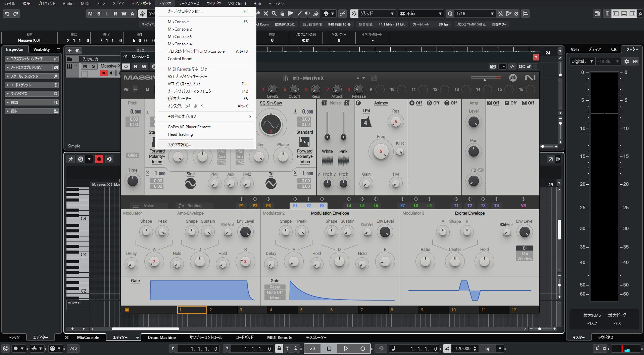644x355 pixels.
Task: Click the Massive X routing icon
Action: point(182,206)
